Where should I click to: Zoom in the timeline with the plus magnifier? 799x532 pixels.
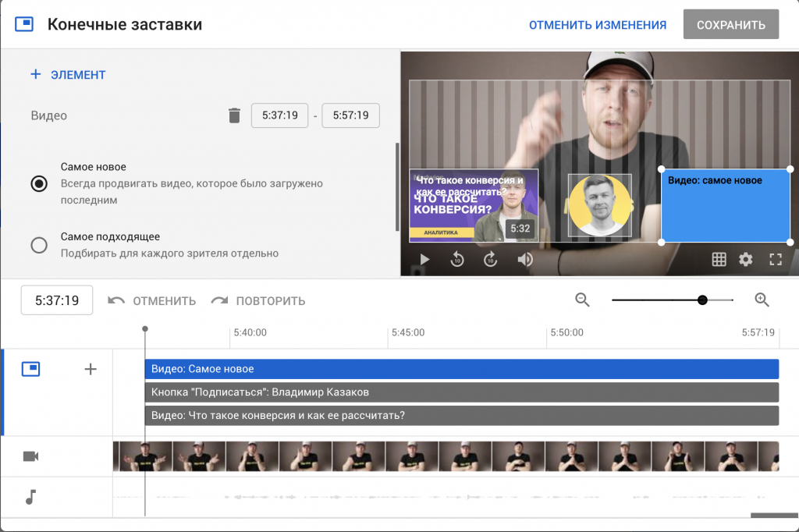[762, 299]
